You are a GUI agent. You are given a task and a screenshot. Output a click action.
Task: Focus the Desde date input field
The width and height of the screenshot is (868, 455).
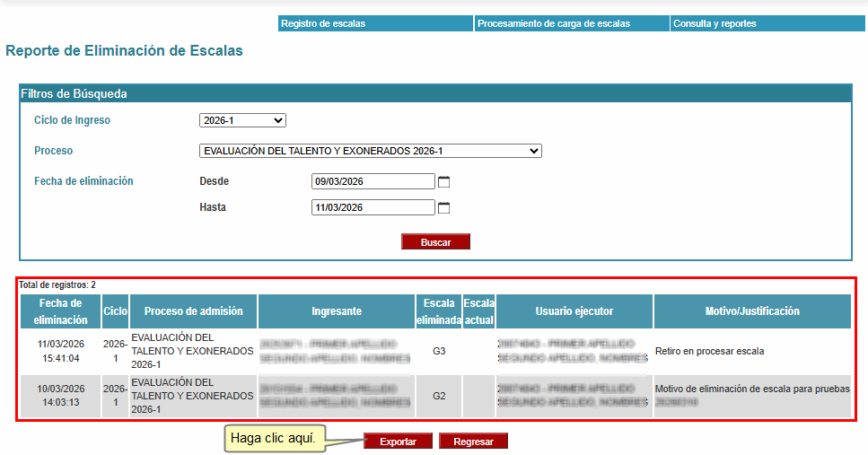click(373, 181)
